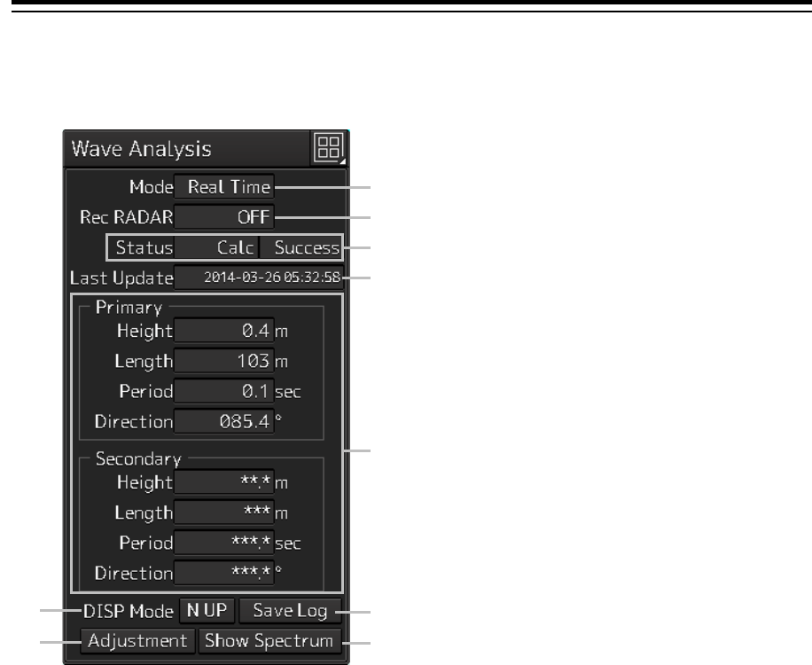Click the Calc status indicator
Image resolution: width=812 pixels, height=665 pixels.
point(216,247)
